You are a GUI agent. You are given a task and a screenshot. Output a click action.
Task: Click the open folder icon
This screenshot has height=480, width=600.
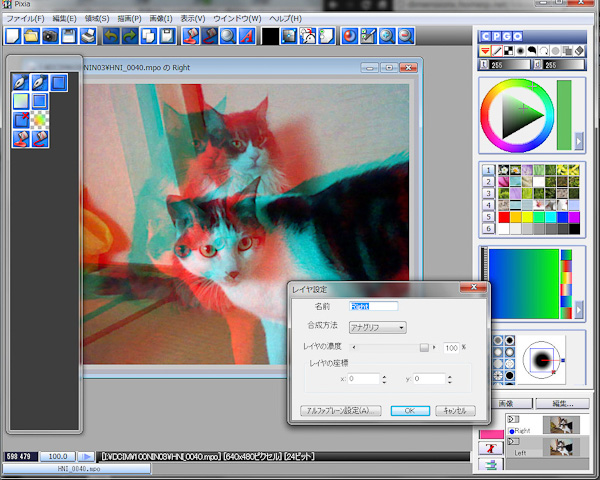(x=31, y=36)
